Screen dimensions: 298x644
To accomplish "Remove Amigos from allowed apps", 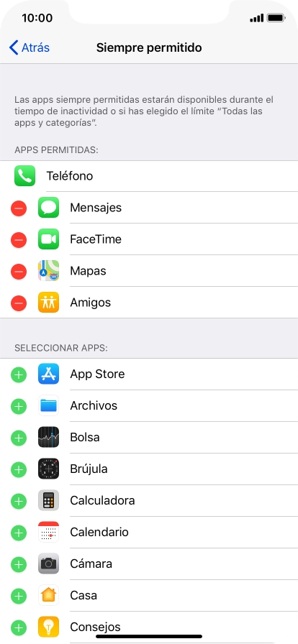I will pyautogui.click(x=19, y=303).
